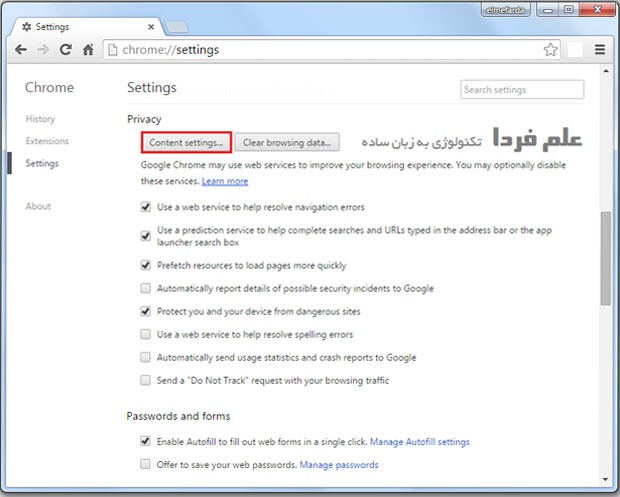
Task: Open the Chrome hamburger menu
Action: [599, 49]
